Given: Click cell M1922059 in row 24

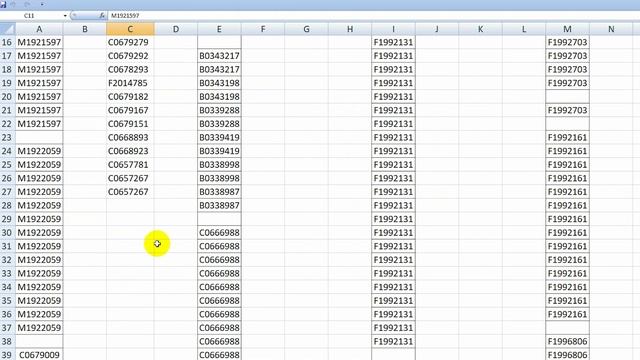Looking at the screenshot, I should (x=39, y=151).
